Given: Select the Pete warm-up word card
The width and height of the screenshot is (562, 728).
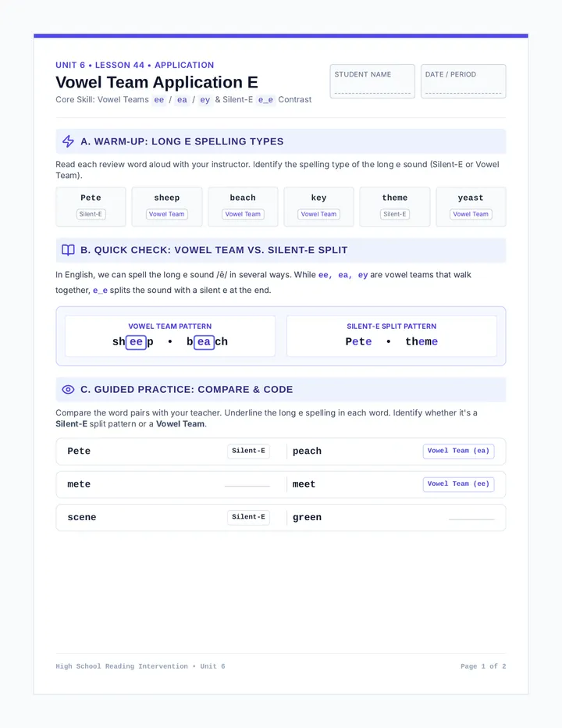Looking at the screenshot, I should [91, 207].
